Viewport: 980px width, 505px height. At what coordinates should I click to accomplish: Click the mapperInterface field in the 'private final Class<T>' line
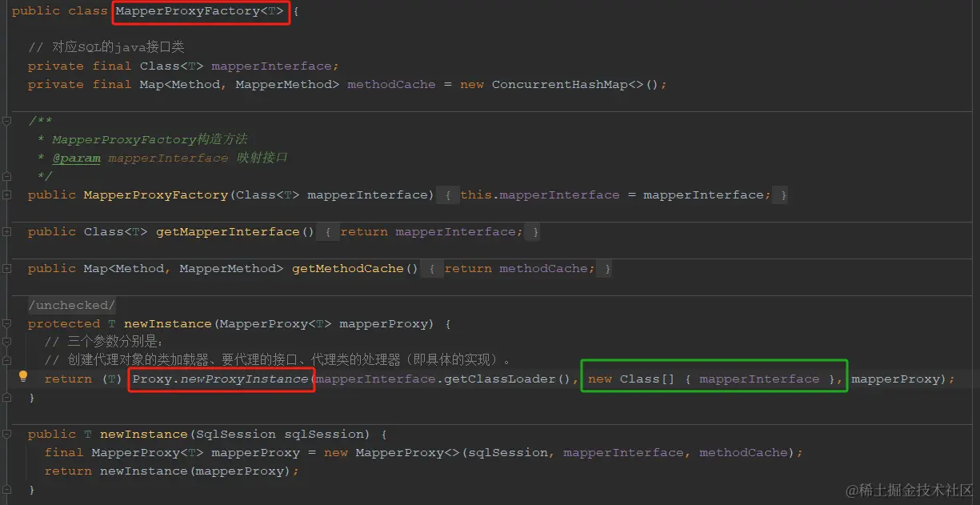[x=271, y=66]
